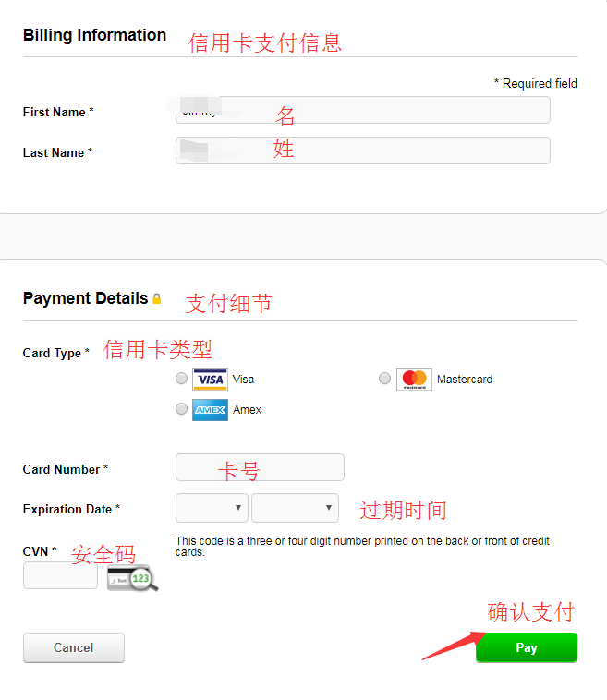Click the Visa card logo
This screenshot has width=607, height=700.
[210, 380]
